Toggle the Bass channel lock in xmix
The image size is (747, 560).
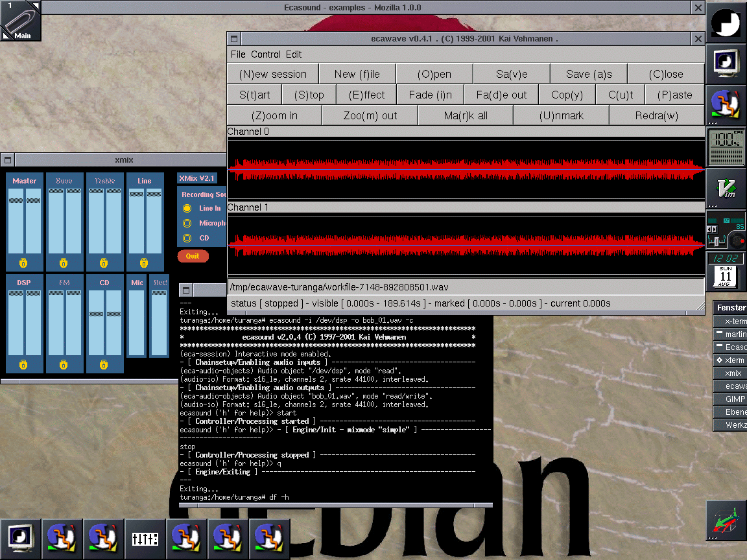click(x=64, y=263)
